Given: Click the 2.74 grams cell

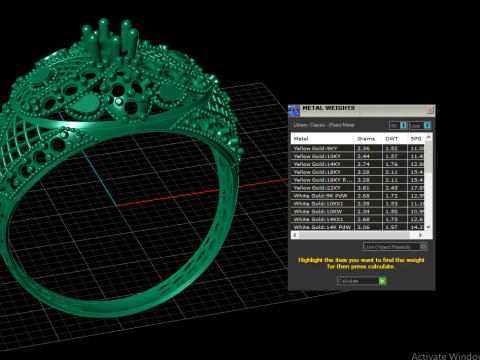Looking at the screenshot, I should click(x=368, y=164).
